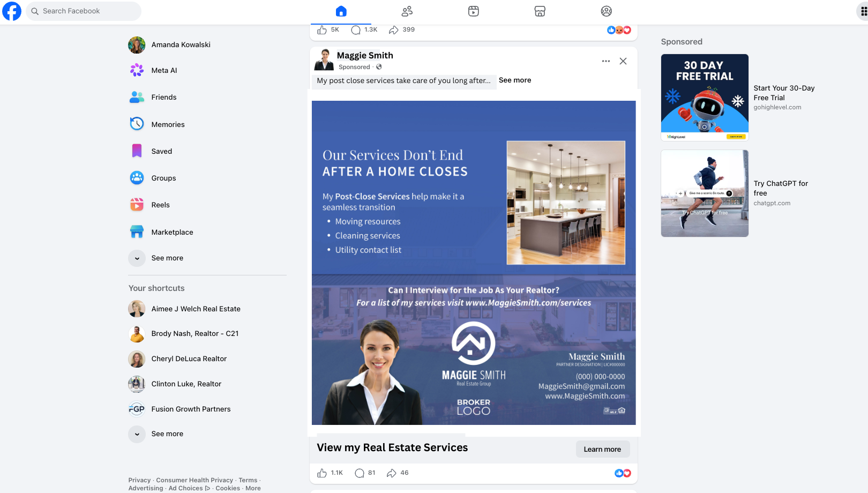Open the Privacy footer link

pos(139,480)
